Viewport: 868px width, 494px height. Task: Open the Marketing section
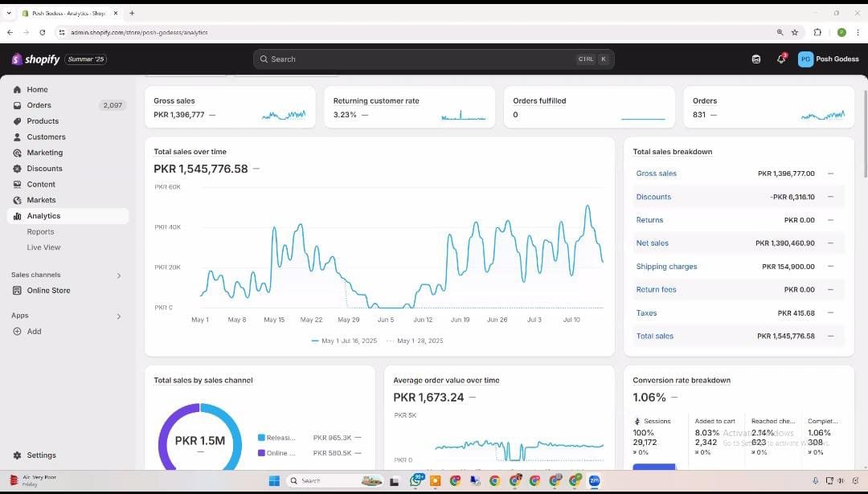tap(44, 153)
